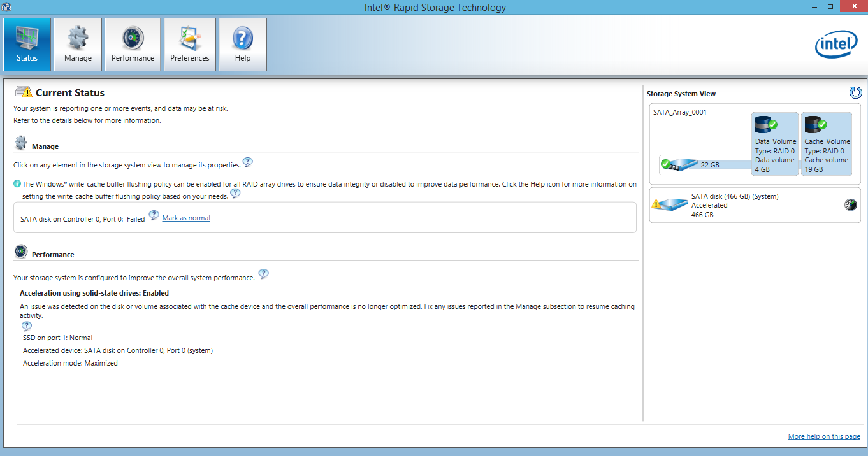Screen dimensions: 868x456
Task: Click the Mark as normal link
Action: pos(186,218)
